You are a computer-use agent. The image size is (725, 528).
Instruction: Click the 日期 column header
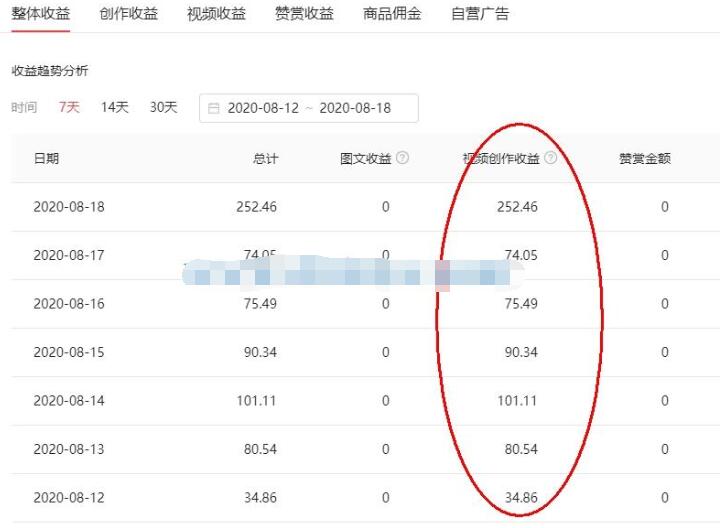[x=46, y=158]
